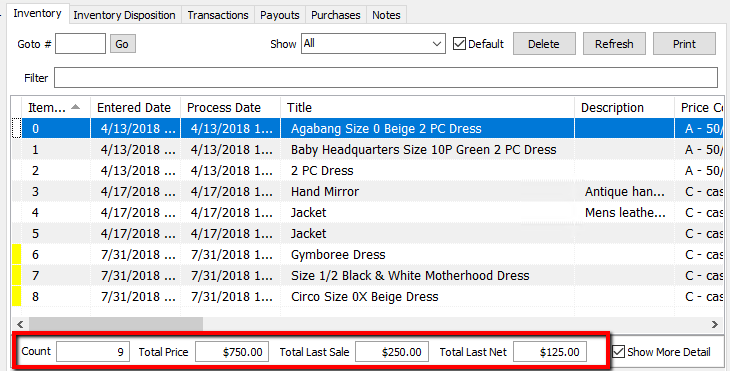Click the Goto # input field

[x=81, y=44]
